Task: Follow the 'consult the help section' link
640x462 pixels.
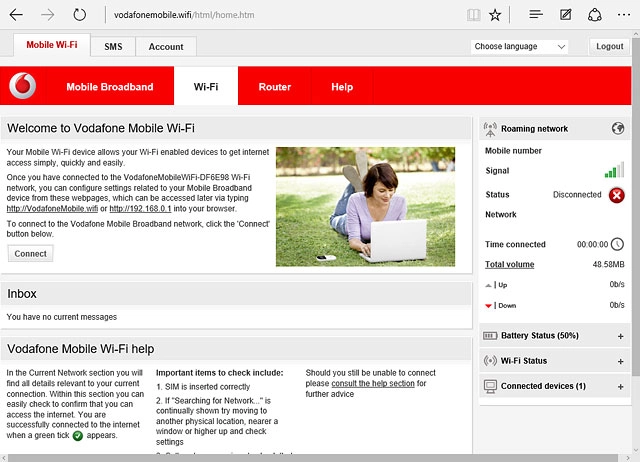Action: (x=372, y=384)
